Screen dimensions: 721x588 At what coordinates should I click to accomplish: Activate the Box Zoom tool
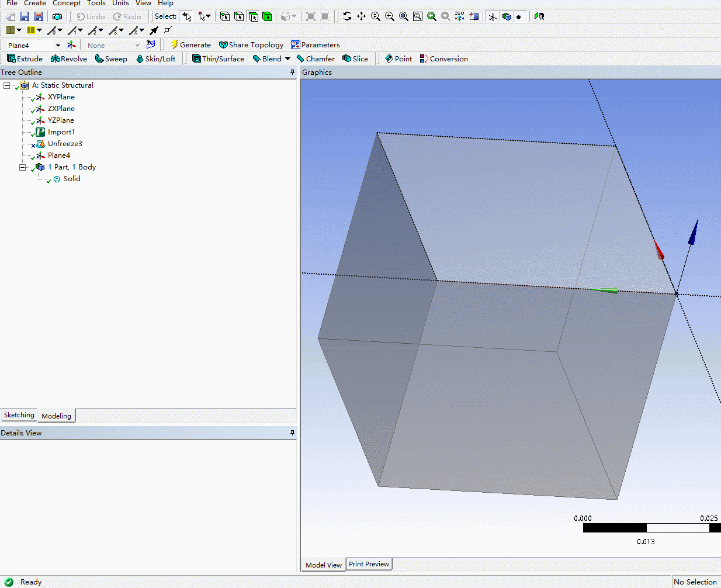(x=417, y=16)
